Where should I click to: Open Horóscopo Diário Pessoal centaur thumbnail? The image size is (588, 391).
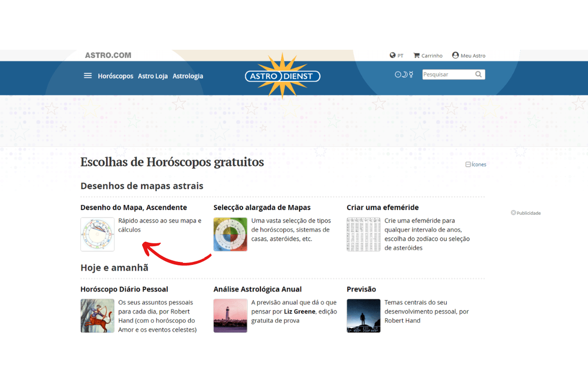pyautogui.click(x=97, y=316)
